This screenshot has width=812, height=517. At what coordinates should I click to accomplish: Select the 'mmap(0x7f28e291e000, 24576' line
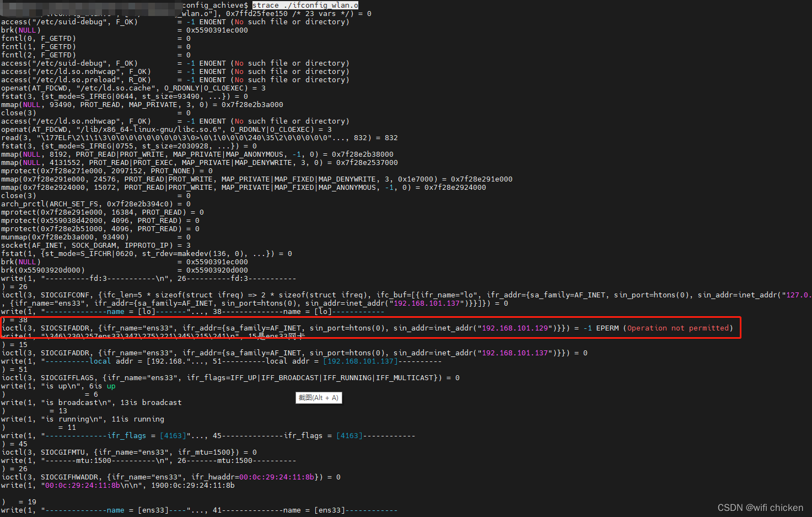pos(257,179)
